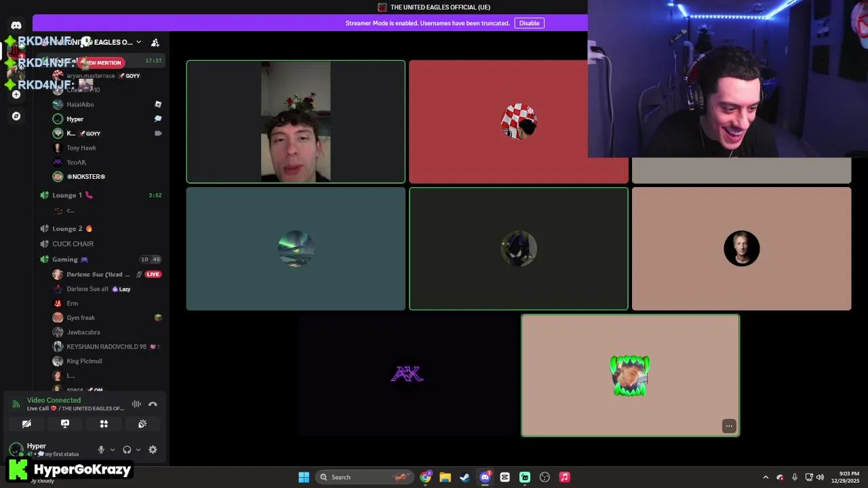Open File Explorer from the taskbar
Screen dimensions: 868x488
point(445,477)
